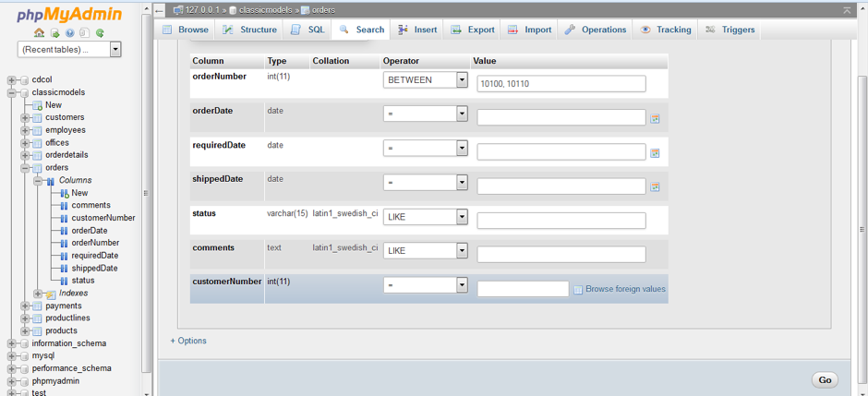This screenshot has width=868, height=396.
Task: Click the orderNumber value input field
Action: click(x=561, y=83)
